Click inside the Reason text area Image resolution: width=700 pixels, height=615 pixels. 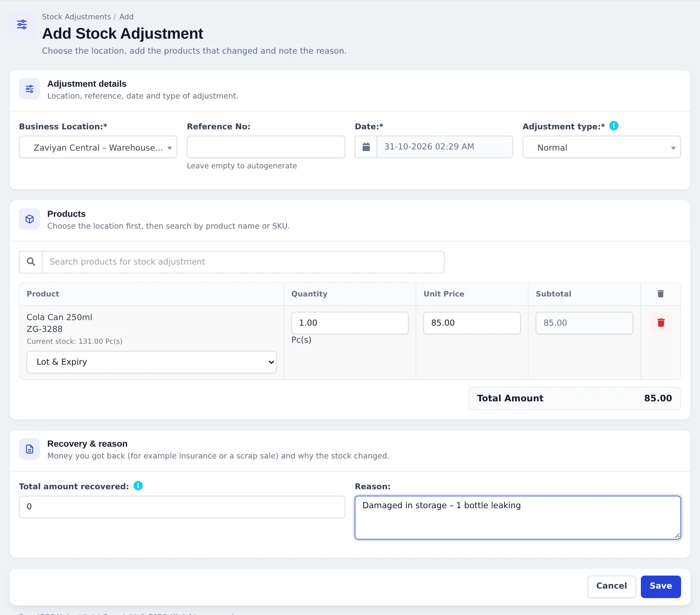pos(518,518)
